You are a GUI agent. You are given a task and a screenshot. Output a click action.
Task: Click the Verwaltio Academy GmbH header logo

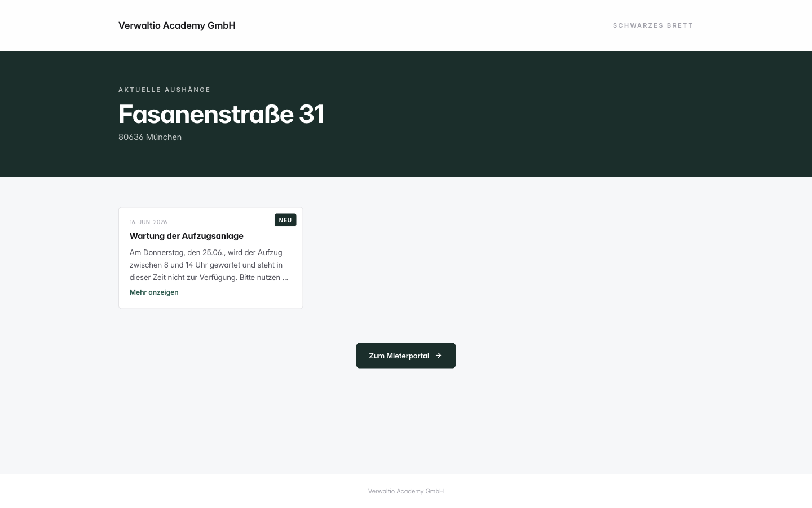[x=177, y=25]
